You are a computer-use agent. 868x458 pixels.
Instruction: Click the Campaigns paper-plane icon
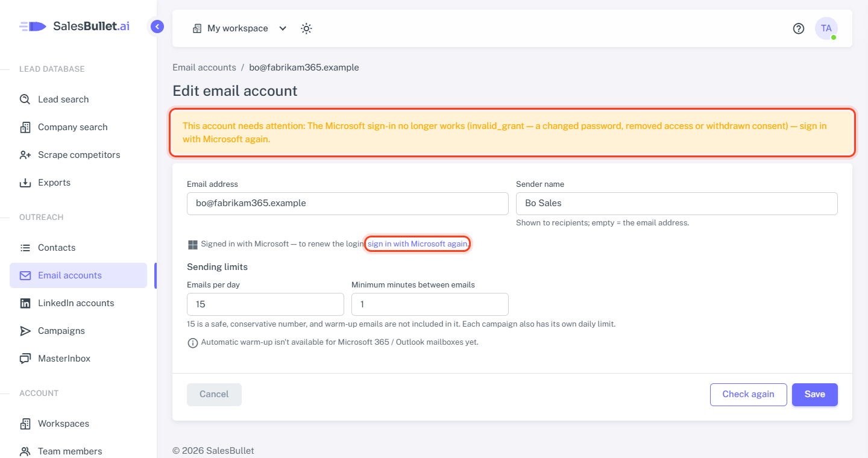click(x=25, y=331)
